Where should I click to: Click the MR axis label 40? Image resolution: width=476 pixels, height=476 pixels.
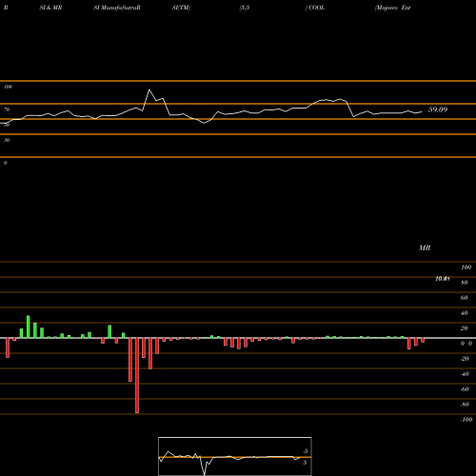point(464,313)
